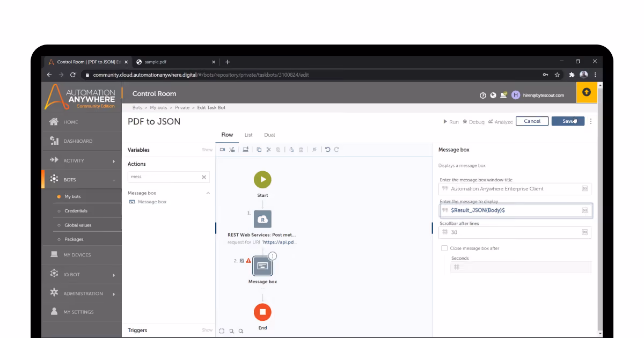Click the redo arrow in flow toolbar
Screen dimensions: 644x338
[x=336, y=150]
